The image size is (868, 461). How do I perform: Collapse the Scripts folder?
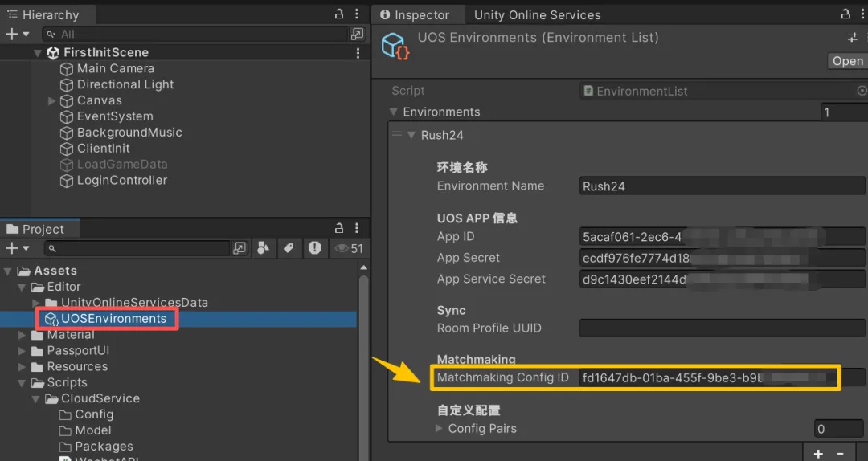point(22,383)
